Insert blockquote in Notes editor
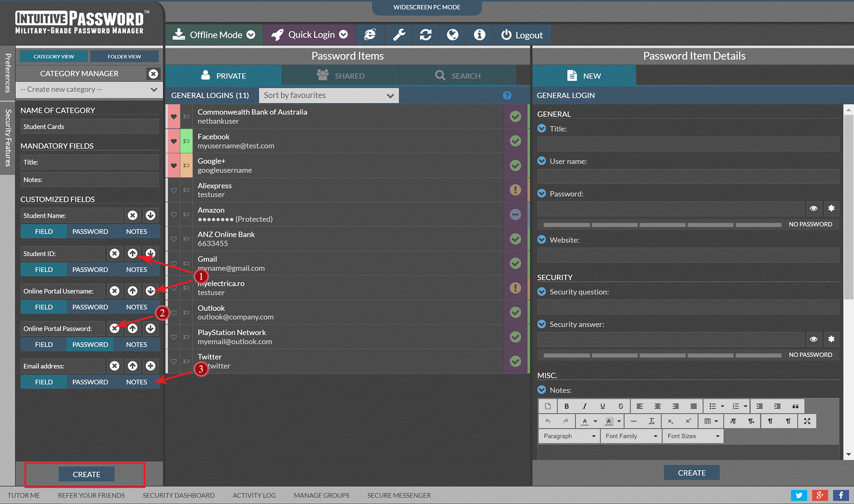This screenshot has height=504, width=854. click(795, 406)
